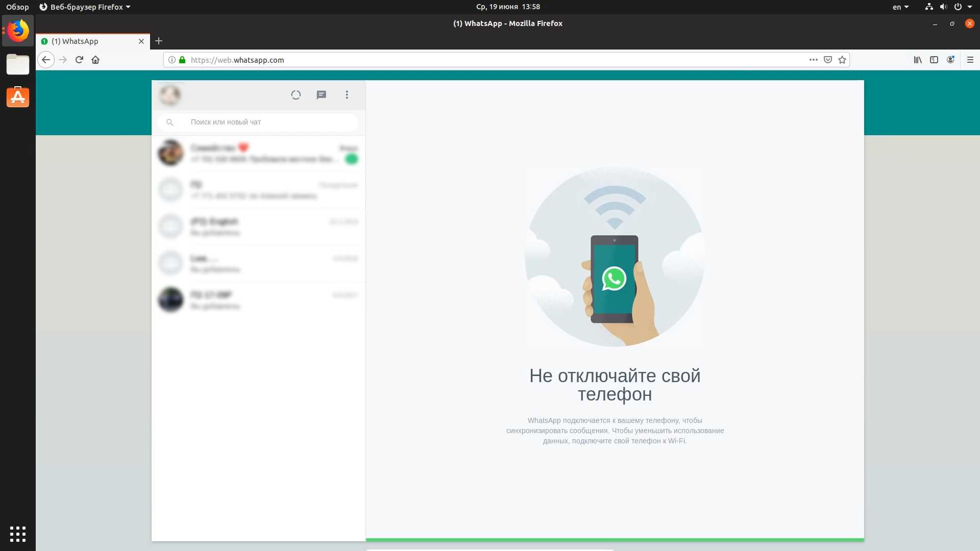Screen dimensions: 980x551
Task: Start a new chat icon
Action: (321, 95)
